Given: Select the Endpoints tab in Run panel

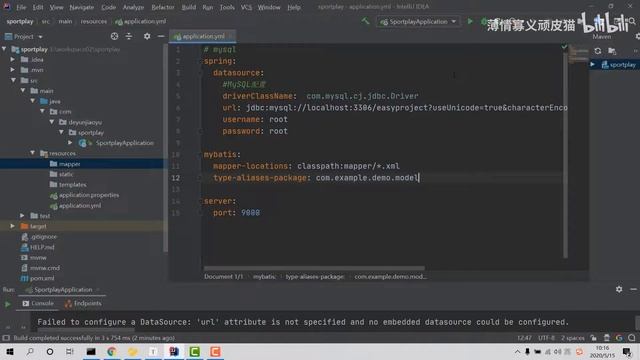Looking at the screenshot, I should pos(83,304).
